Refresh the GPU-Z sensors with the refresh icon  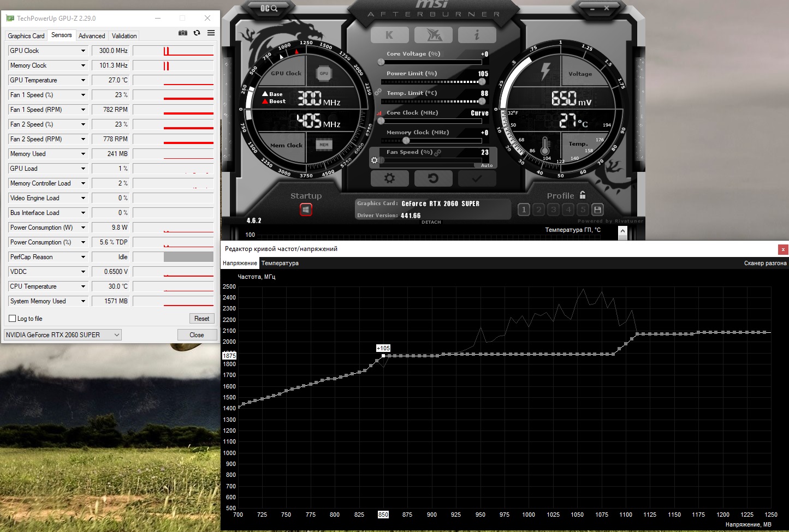point(197,33)
